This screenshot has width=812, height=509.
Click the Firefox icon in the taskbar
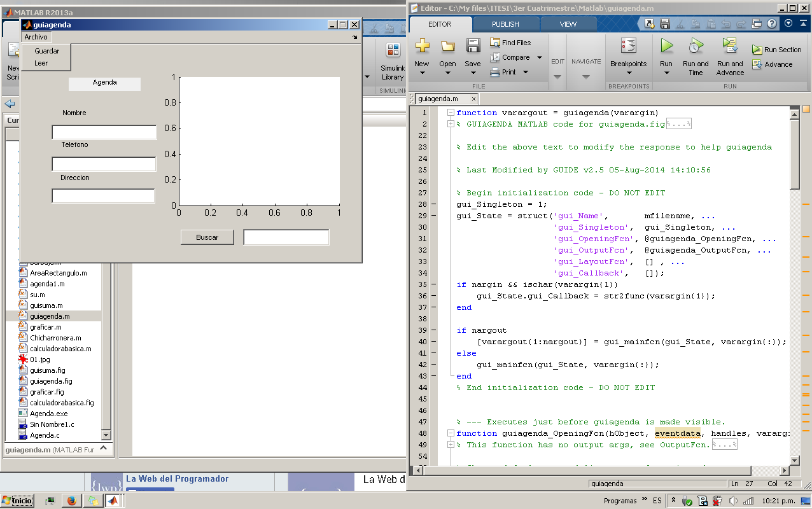[71, 501]
